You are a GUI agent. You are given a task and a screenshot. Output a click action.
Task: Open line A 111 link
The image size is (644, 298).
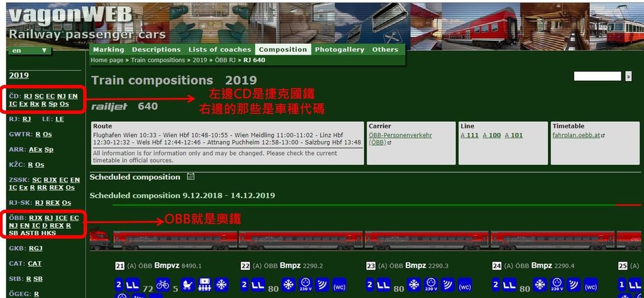point(469,135)
